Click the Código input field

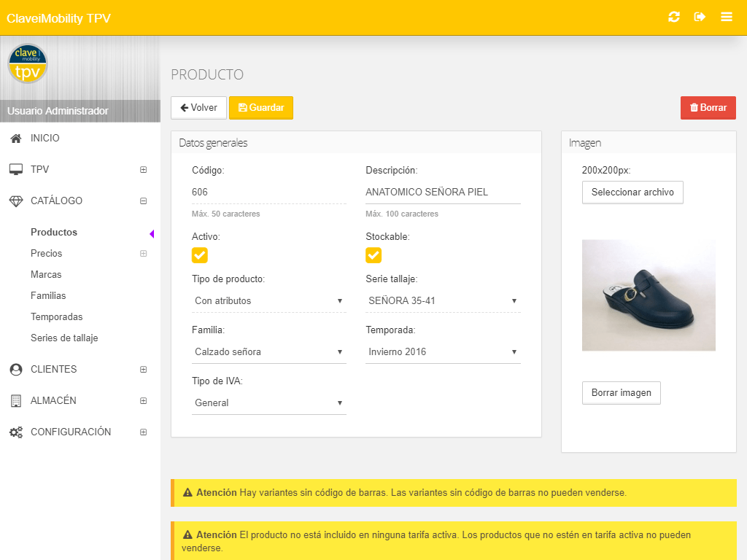pyautogui.click(x=268, y=192)
